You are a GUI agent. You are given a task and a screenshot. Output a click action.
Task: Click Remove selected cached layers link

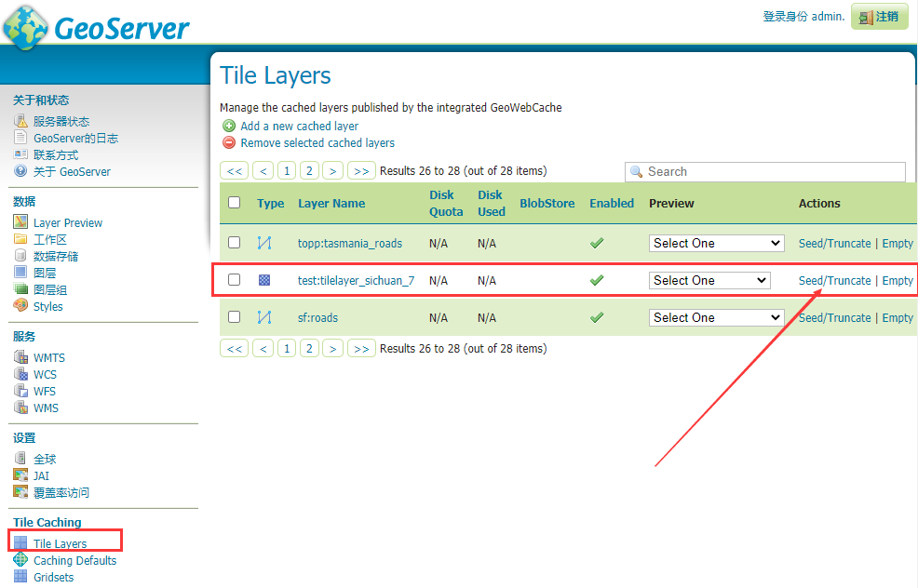317,142
